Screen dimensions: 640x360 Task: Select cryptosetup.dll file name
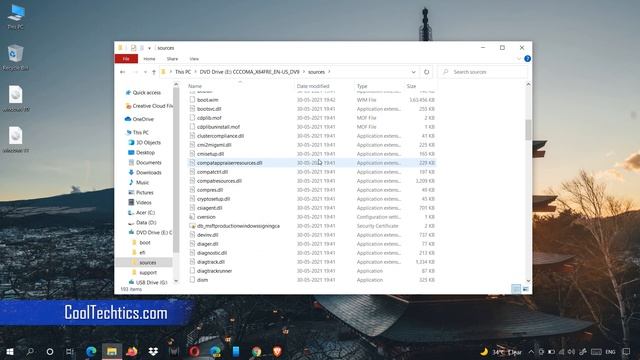pos(213,199)
